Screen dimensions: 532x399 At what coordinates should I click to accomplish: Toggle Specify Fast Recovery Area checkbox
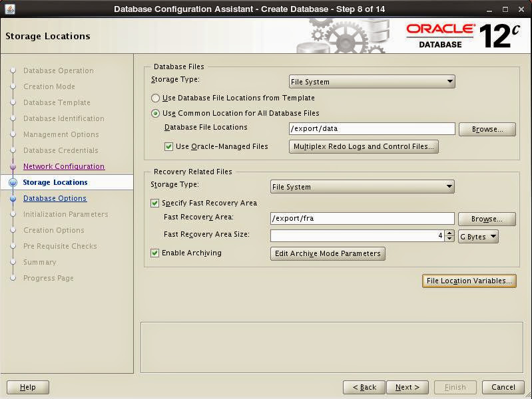point(154,203)
